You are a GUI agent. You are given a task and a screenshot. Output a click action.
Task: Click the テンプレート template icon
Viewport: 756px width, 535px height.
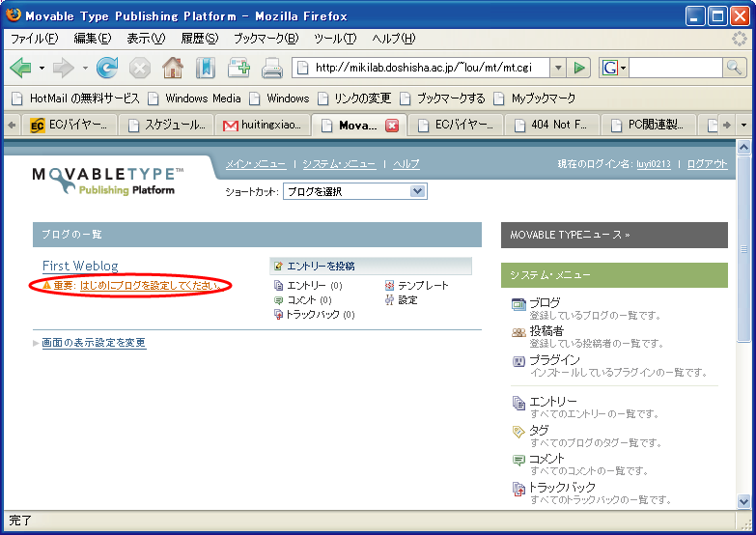389,286
